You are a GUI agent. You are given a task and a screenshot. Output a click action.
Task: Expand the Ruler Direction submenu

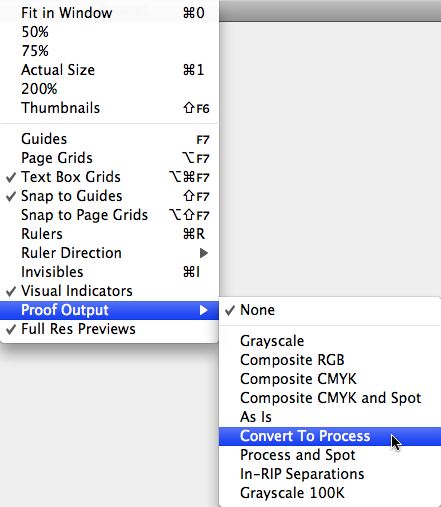pyautogui.click(x=109, y=253)
